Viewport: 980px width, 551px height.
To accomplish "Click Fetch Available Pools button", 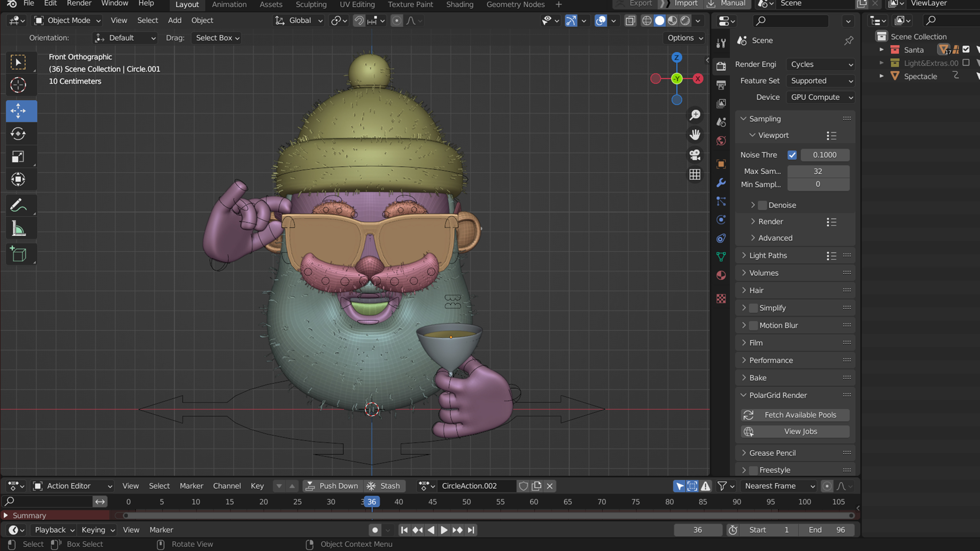I will 795,415.
